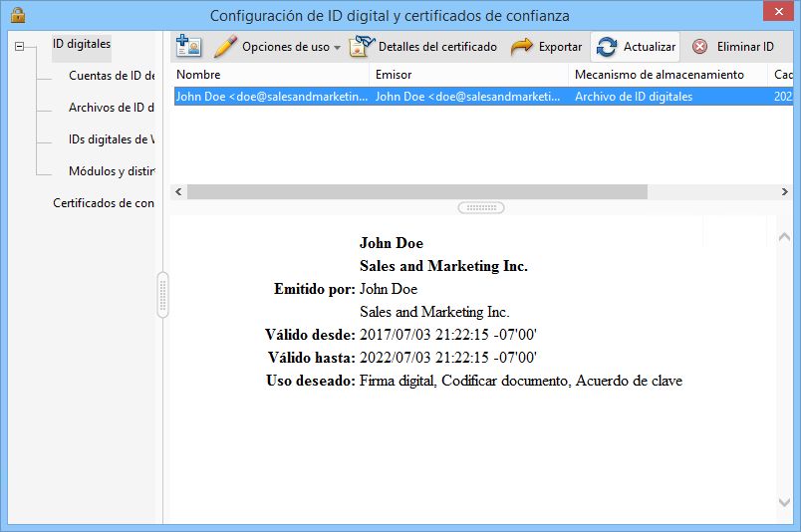The height and width of the screenshot is (532, 801).
Task: Collapse the ID digitales tree node
Action: click(19, 47)
